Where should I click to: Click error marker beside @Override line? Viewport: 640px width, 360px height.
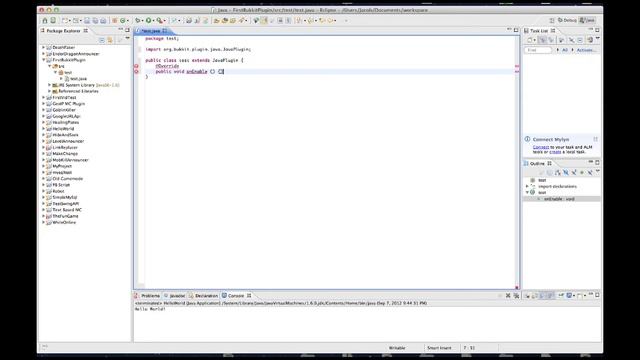pyautogui.click(x=136, y=66)
